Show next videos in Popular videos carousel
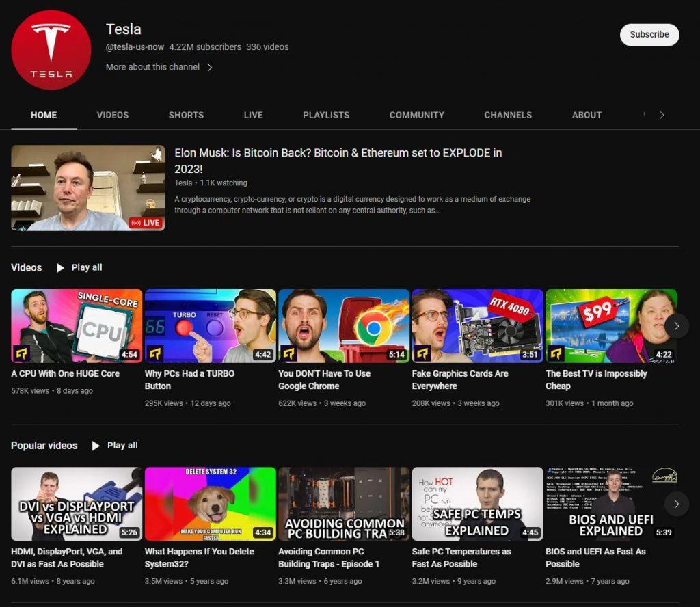The width and height of the screenshot is (700, 607). (x=676, y=504)
